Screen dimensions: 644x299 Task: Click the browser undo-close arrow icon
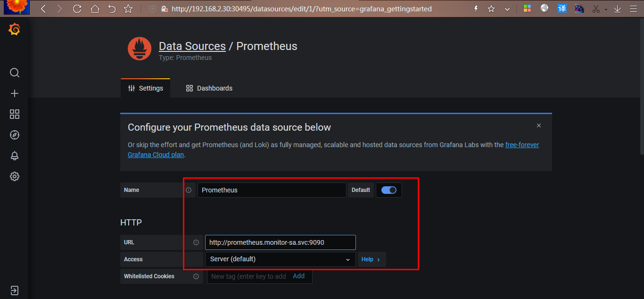pos(112,8)
